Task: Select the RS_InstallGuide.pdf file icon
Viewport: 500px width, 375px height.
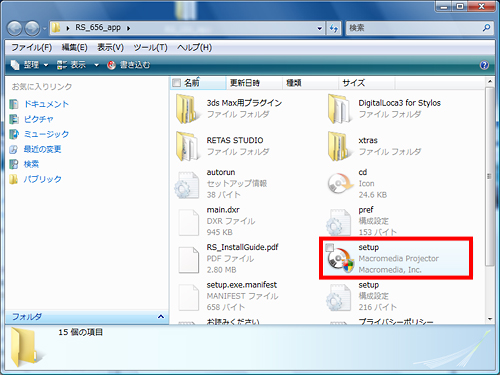Action: click(x=189, y=260)
